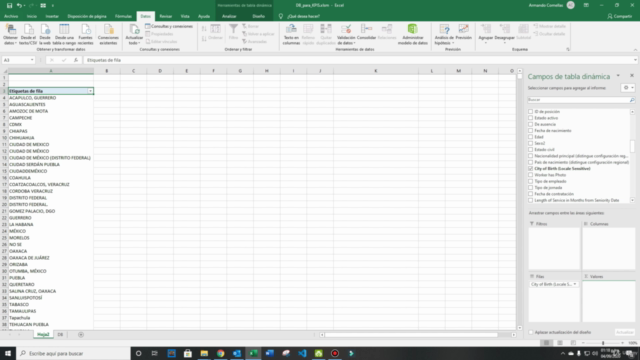This screenshot has height=360, width=640.
Task: Select Desde la web import
Action: click(45, 34)
